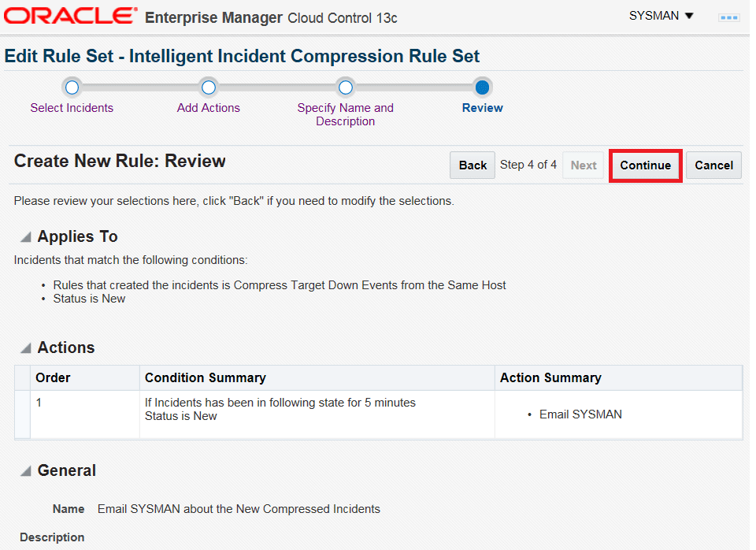Image resolution: width=756 pixels, height=550 pixels.
Task: Open the three-dot overflow menu icon
Action: coord(728,17)
